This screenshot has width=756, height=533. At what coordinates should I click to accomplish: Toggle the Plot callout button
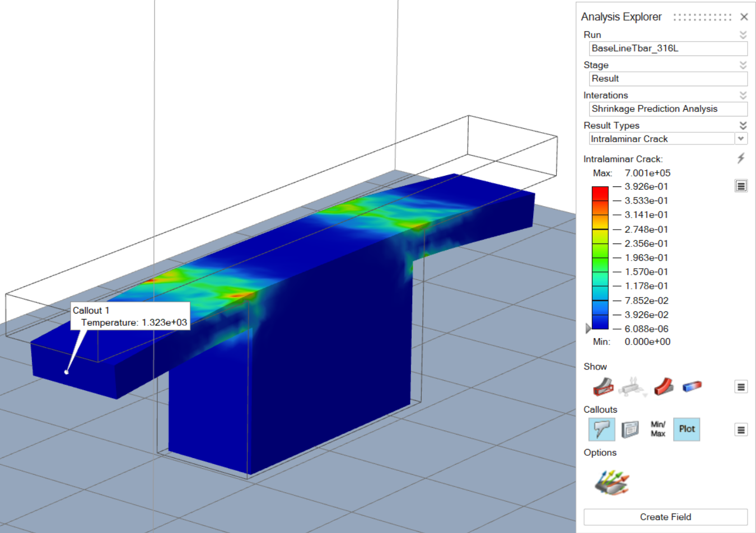(x=687, y=429)
